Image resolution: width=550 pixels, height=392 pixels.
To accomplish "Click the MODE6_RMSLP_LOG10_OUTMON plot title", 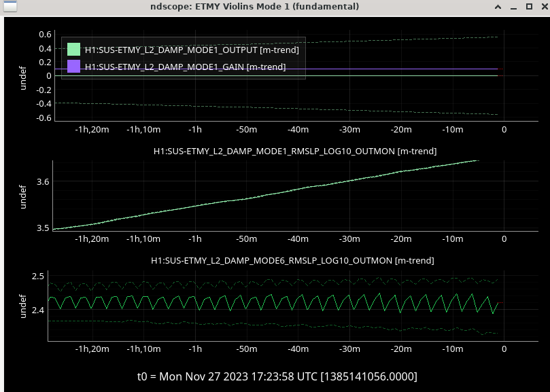I will (x=292, y=260).
